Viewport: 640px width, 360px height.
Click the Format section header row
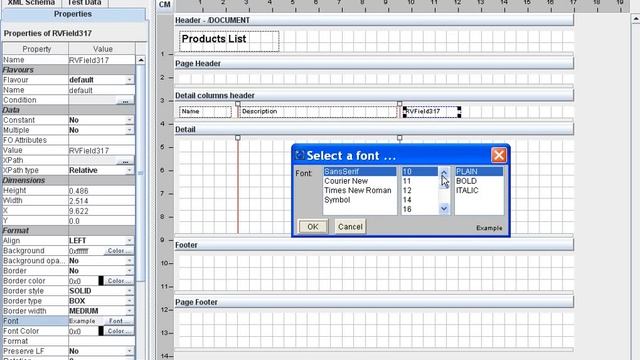tap(69, 231)
